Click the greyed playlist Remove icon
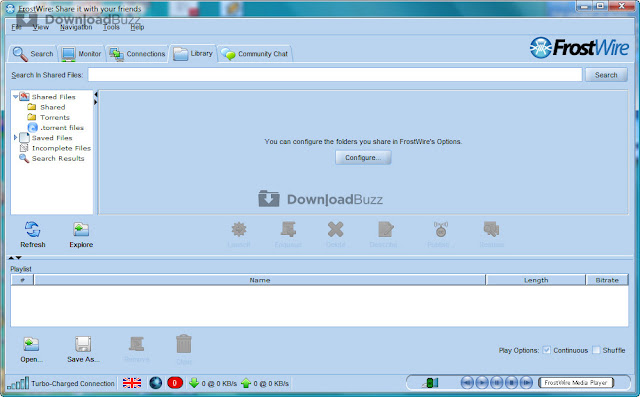Image resolution: width=640 pixels, height=397 pixels. 136,344
